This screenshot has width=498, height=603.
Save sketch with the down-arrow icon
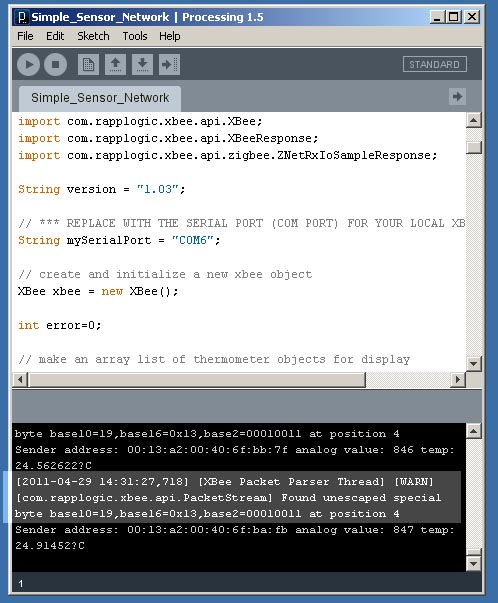tap(142, 64)
